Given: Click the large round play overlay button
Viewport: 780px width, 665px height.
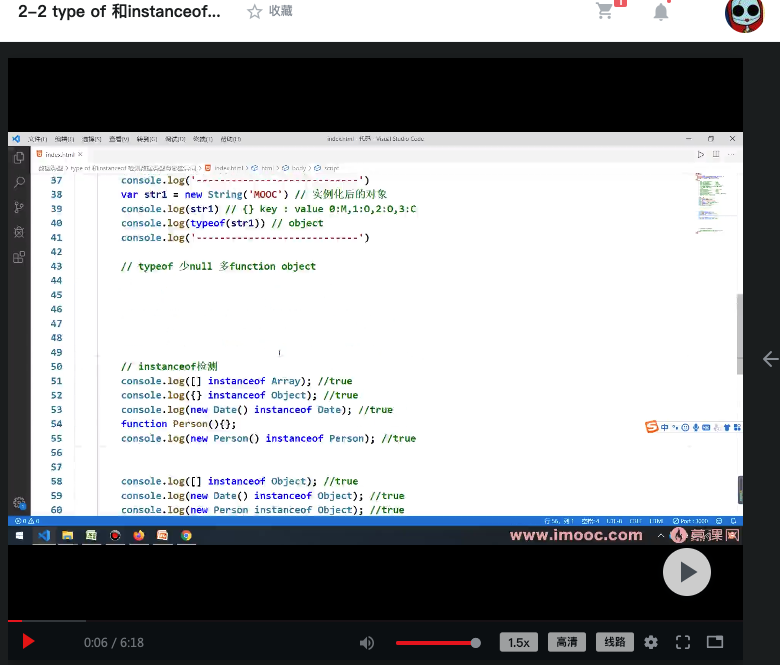Looking at the screenshot, I should pos(686,572).
